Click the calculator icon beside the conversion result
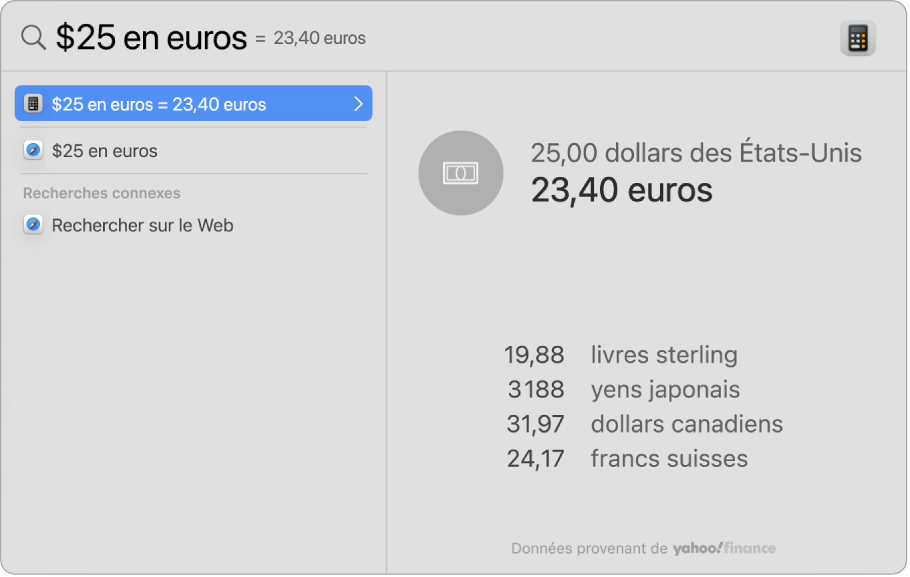This screenshot has height=577, width=910. pos(33,103)
